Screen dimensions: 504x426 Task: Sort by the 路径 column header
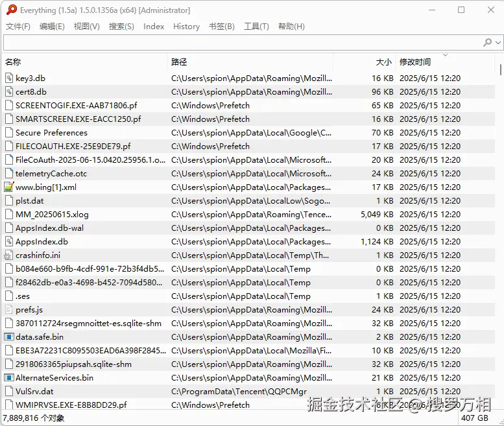(250, 62)
